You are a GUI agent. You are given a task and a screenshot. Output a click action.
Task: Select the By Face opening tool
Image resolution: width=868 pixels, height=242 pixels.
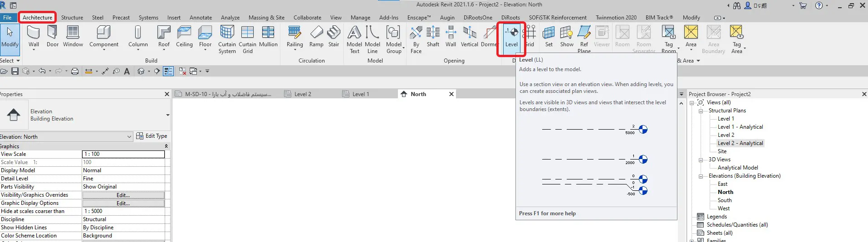416,39
